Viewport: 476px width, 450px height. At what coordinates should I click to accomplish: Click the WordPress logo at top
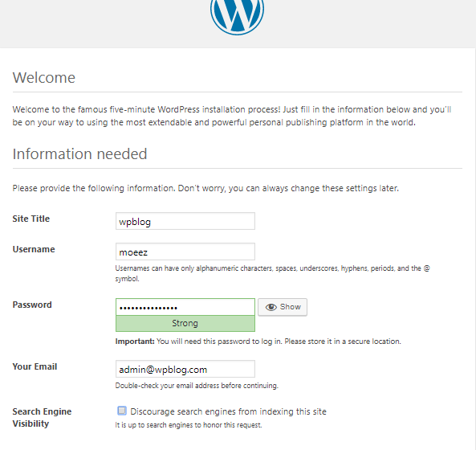pyautogui.click(x=237, y=16)
